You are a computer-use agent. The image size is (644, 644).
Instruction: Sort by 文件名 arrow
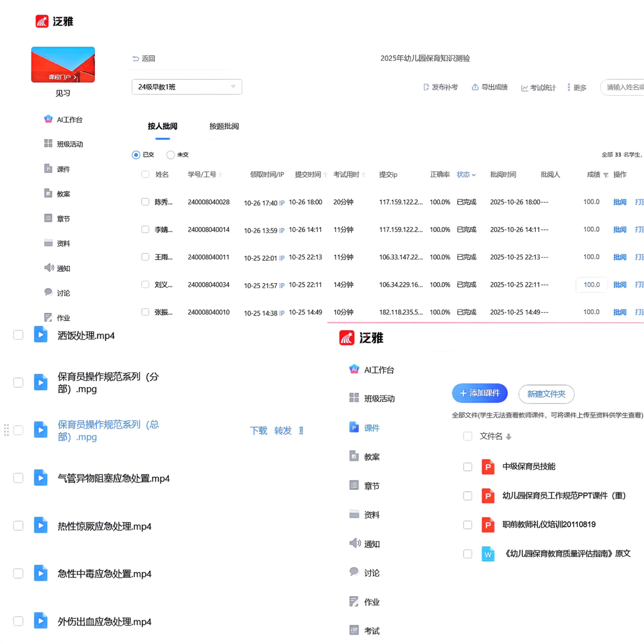pos(508,437)
